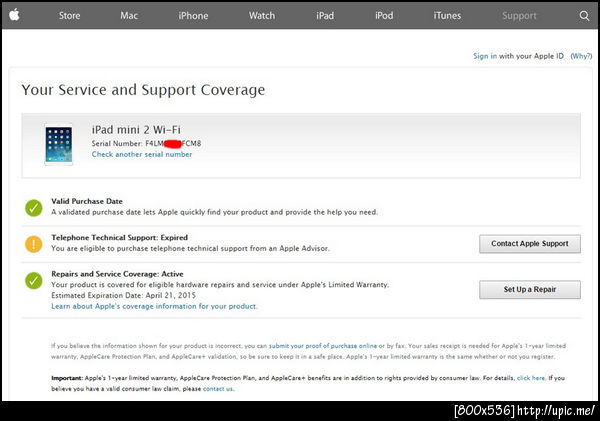Click 'Valid Purchase Date' heading text
600x421 pixels.
(x=87, y=201)
